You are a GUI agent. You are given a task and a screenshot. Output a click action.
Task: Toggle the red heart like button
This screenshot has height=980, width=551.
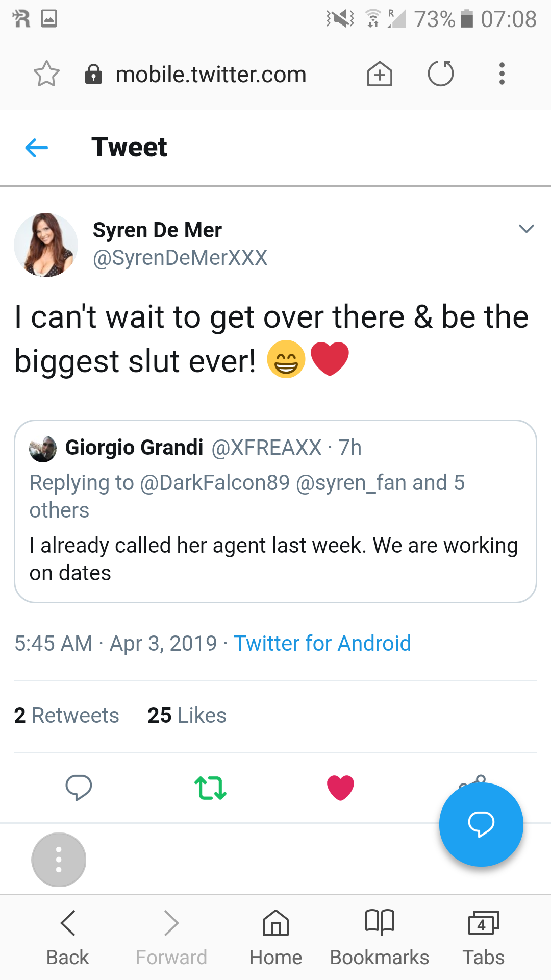tap(340, 788)
